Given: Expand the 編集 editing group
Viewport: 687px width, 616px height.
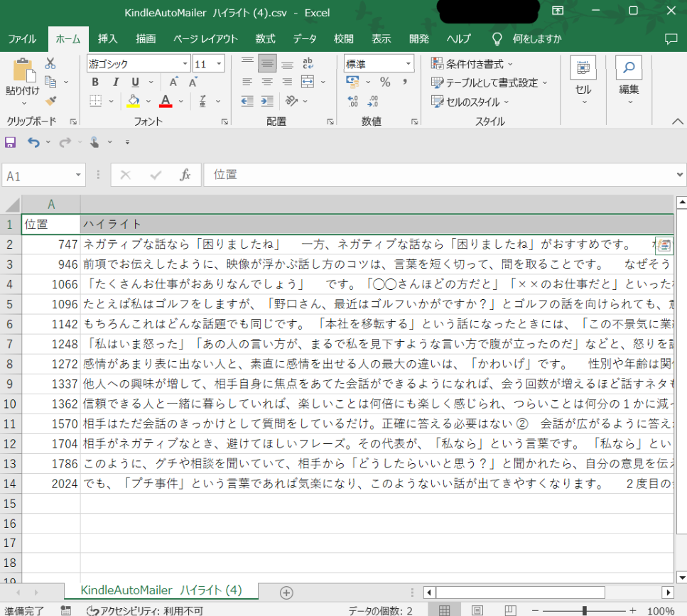Looking at the screenshot, I should (x=629, y=80).
